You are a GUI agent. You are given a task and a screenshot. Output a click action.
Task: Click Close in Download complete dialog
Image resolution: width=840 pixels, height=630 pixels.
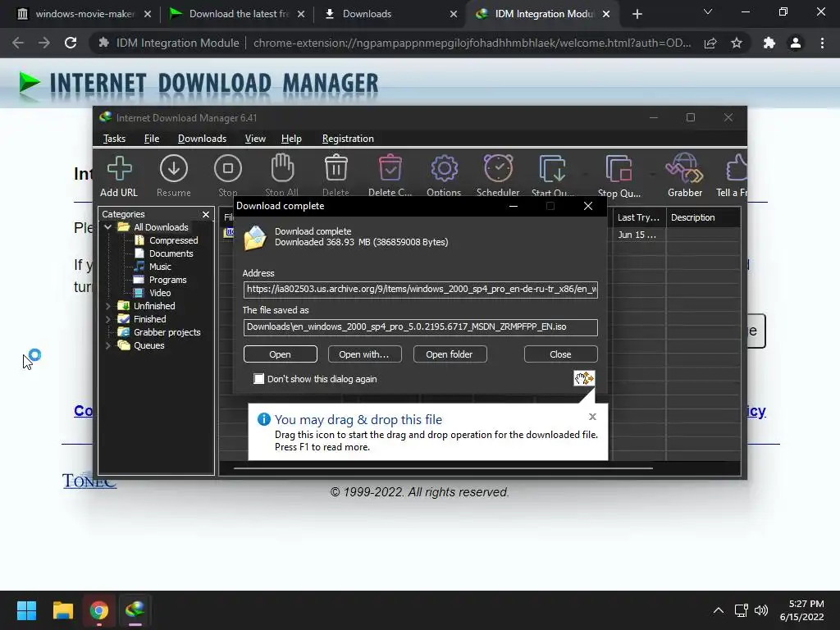560,354
